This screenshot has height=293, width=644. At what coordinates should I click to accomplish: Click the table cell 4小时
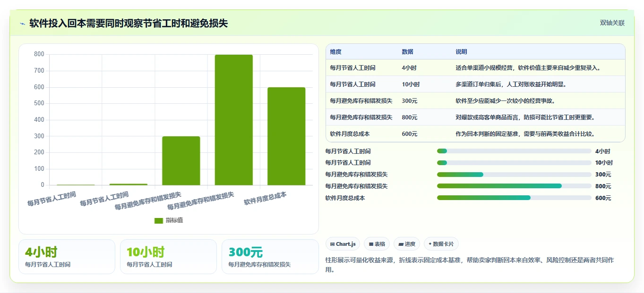pyautogui.click(x=409, y=68)
